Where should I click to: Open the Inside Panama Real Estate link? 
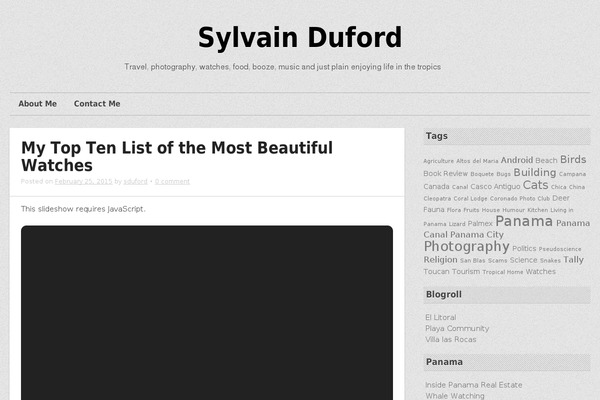[474, 385]
